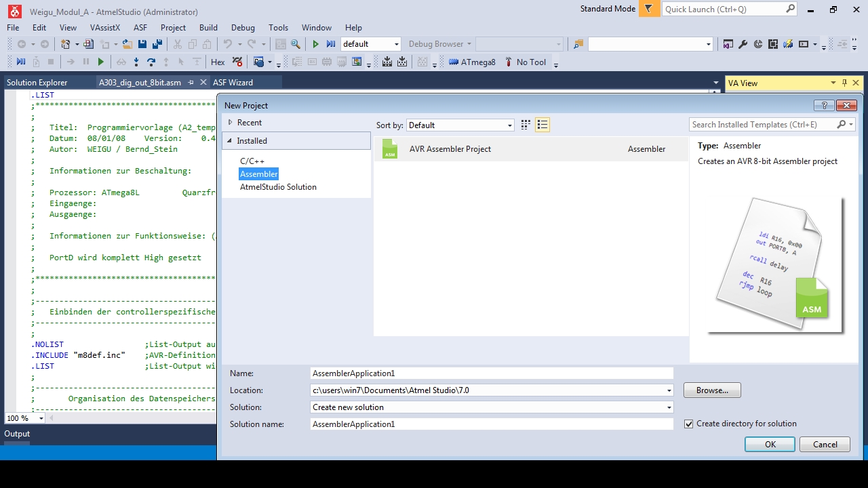868x488 pixels.
Task: Open the Debug menu
Action: 243,28
